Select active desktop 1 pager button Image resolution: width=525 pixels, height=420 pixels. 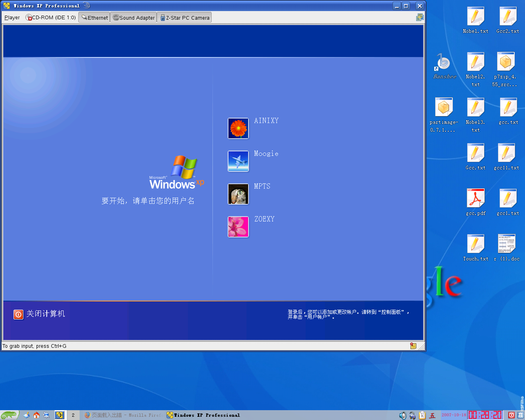point(60,415)
